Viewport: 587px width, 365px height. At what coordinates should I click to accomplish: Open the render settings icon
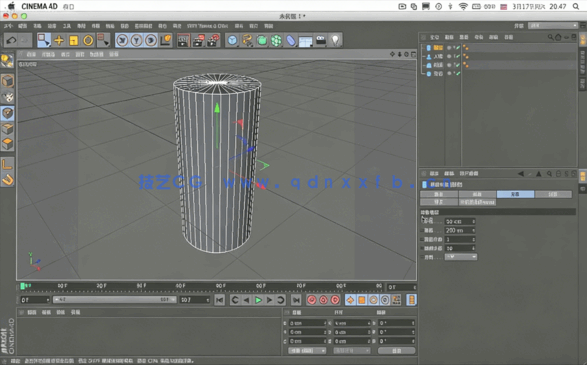point(213,40)
